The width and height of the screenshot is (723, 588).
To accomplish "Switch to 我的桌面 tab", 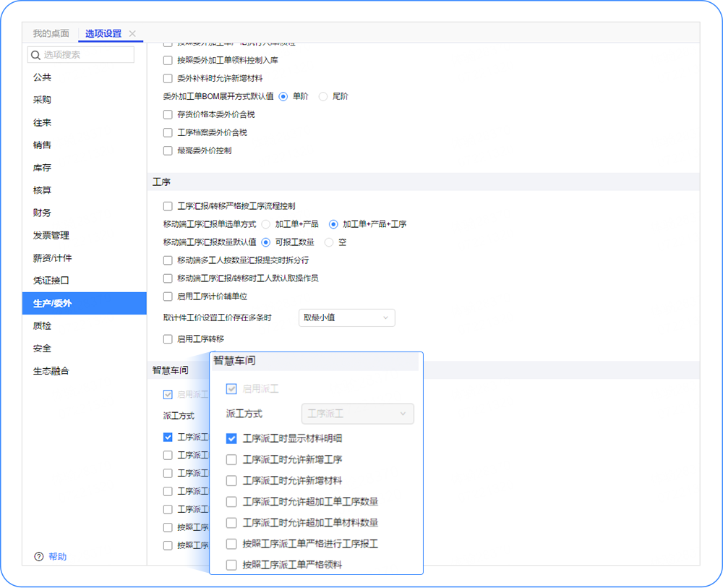I will pyautogui.click(x=51, y=34).
